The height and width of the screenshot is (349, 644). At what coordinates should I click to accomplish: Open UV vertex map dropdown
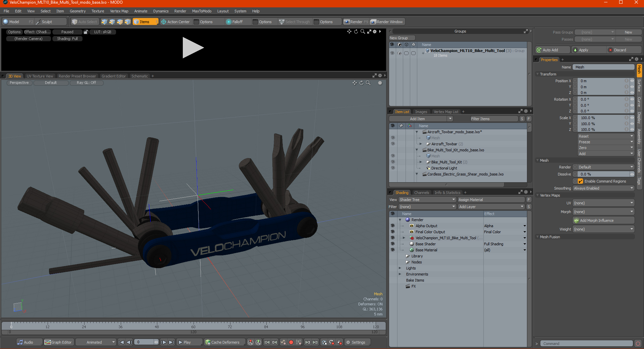pyautogui.click(x=603, y=203)
